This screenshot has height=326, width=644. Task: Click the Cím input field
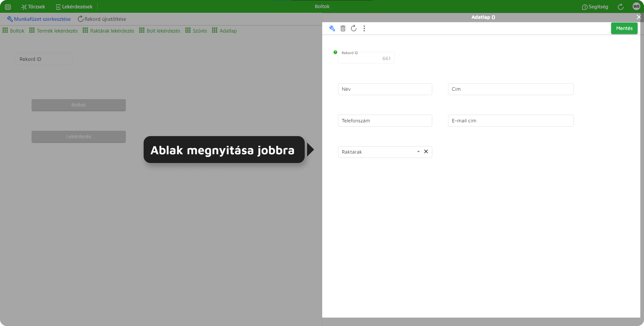point(511,89)
